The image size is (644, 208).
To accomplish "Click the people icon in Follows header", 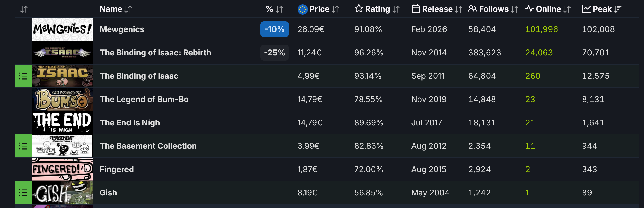I will (x=472, y=9).
